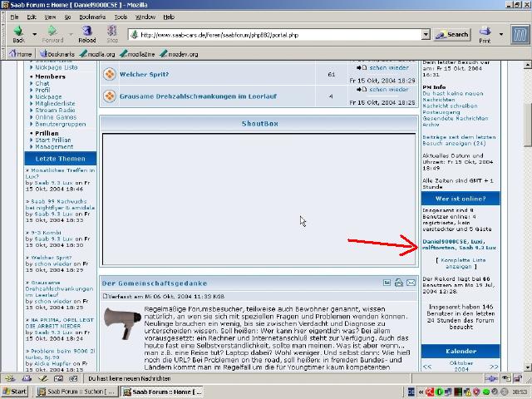Click Komplette Liste anzeigen link

[461, 264]
